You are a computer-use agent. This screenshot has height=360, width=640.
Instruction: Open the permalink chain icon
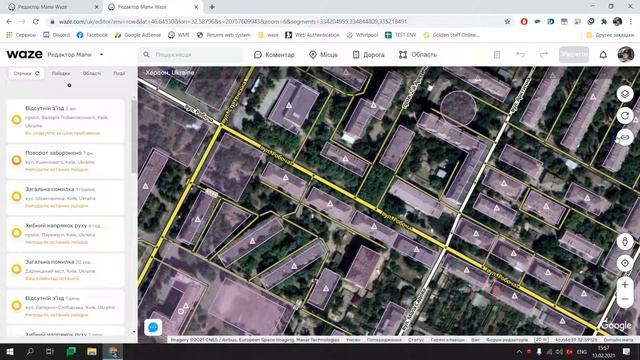click(x=625, y=137)
